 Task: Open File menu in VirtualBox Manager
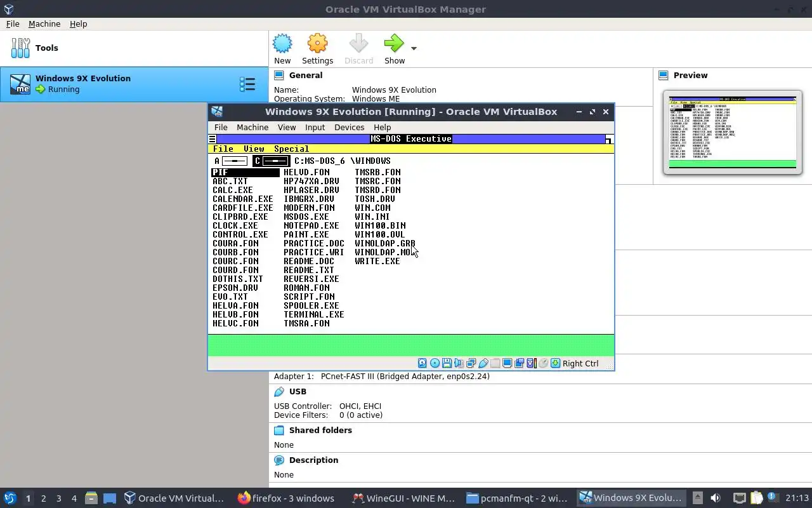(x=13, y=23)
